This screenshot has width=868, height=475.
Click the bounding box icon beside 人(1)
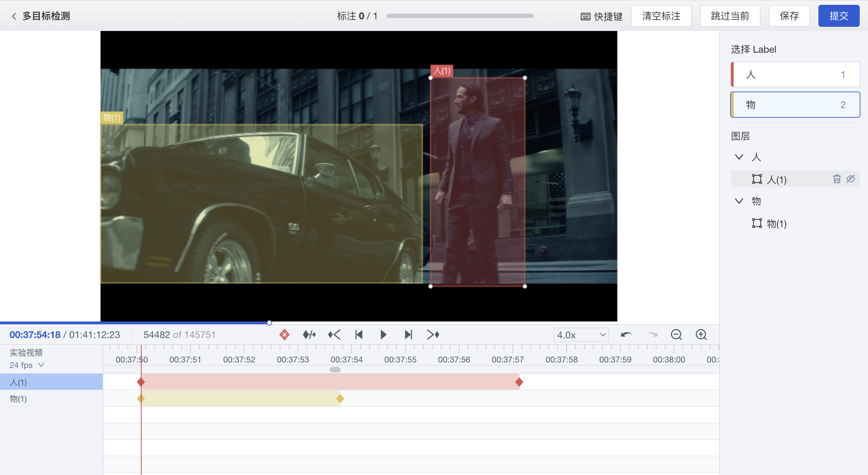click(757, 179)
